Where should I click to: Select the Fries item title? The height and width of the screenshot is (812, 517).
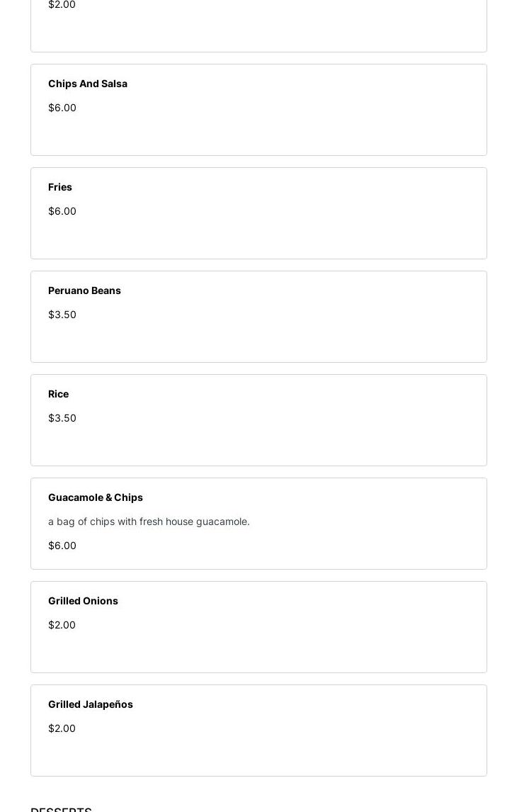point(60,187)
